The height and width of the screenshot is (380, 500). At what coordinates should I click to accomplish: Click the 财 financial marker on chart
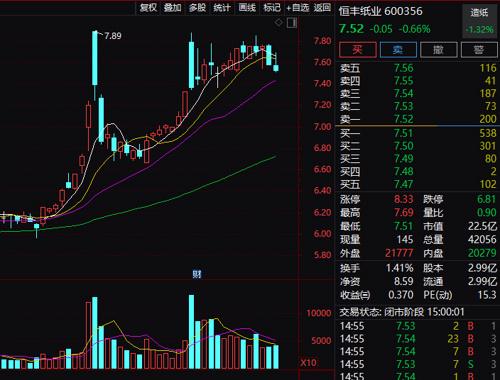pos(197,274)
